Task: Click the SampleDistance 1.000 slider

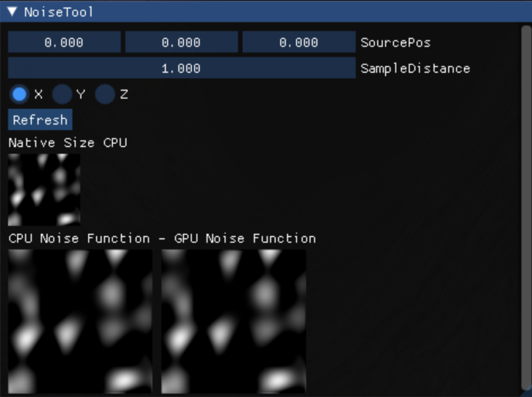Action: (x=181, y=69)
